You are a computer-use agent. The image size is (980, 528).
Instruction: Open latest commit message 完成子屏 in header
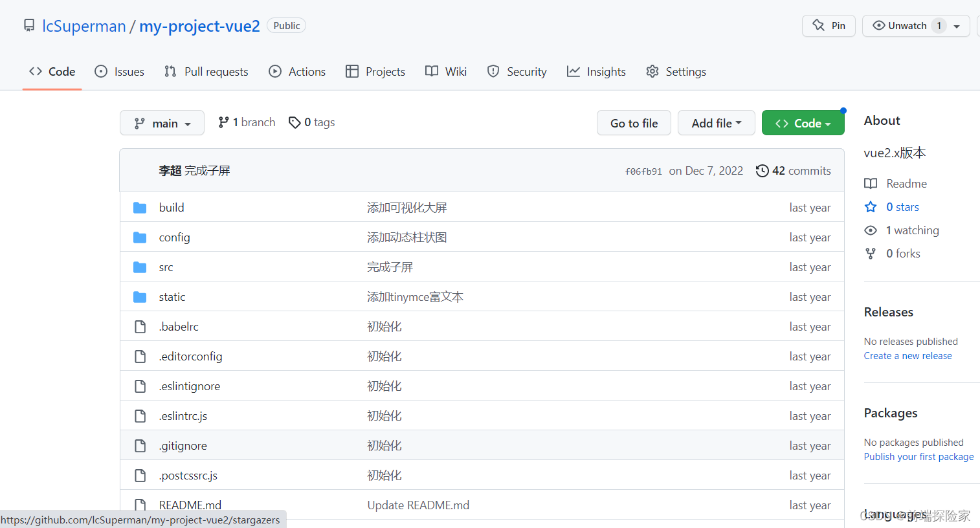pyautogui.click(x=207, y=171)
